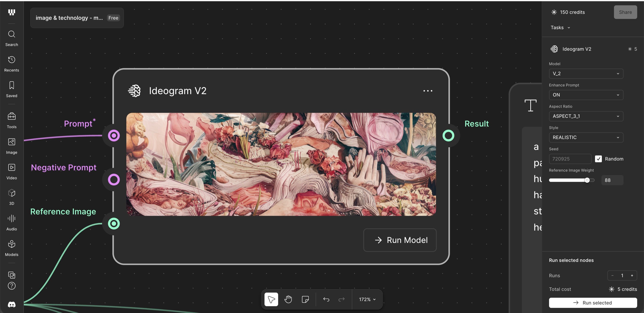The height and width of the screenshot is (313, 644).
Task: Click the Negative Prompt input connector
Action: point(114,179)
